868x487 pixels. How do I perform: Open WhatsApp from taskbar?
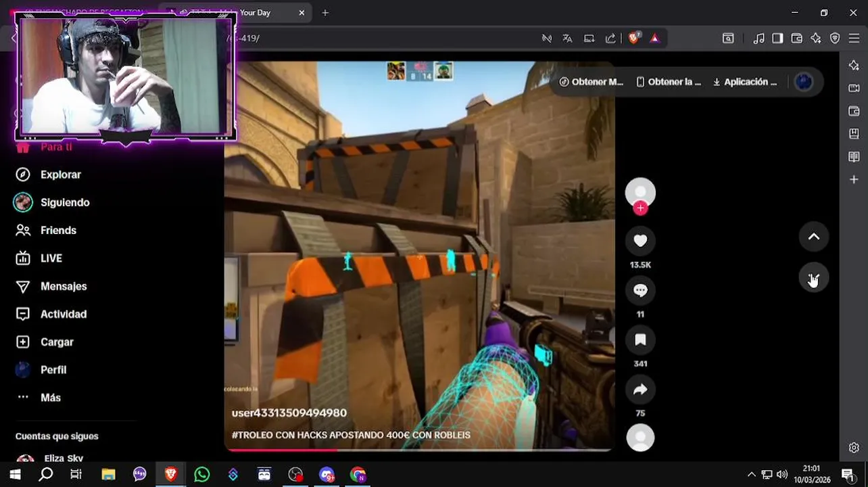point(201,475)
